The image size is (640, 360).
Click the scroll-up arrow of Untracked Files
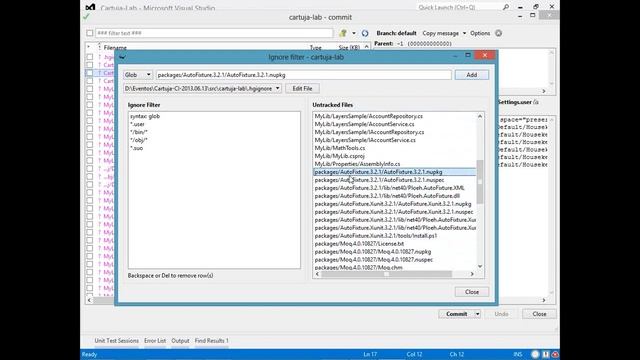click(480, 116)
